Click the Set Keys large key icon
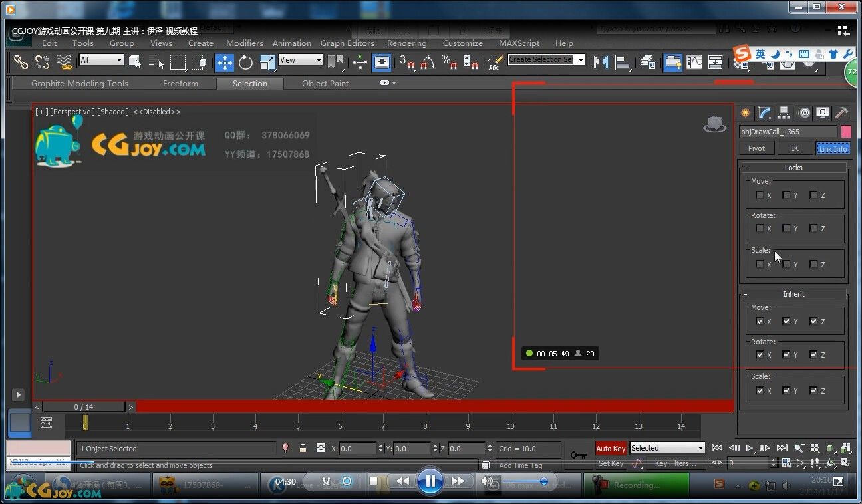The height and width of the screenshot is (504, 862). coord(578,455)
